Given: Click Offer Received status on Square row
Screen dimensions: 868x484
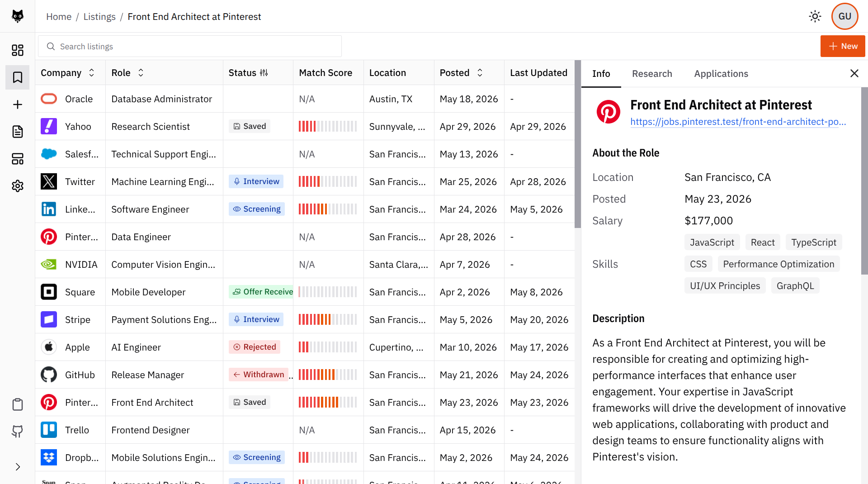Looking at the screenshot, I should coord(261,292).
